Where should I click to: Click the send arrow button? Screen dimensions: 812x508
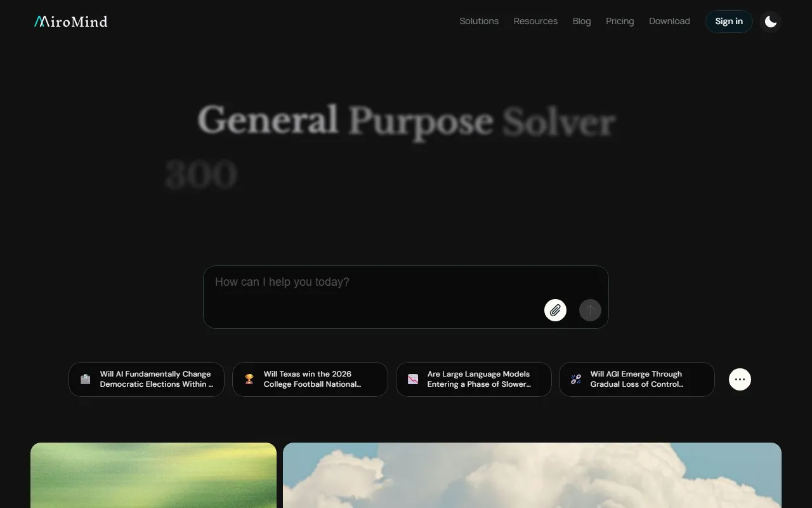click(590, 310)
